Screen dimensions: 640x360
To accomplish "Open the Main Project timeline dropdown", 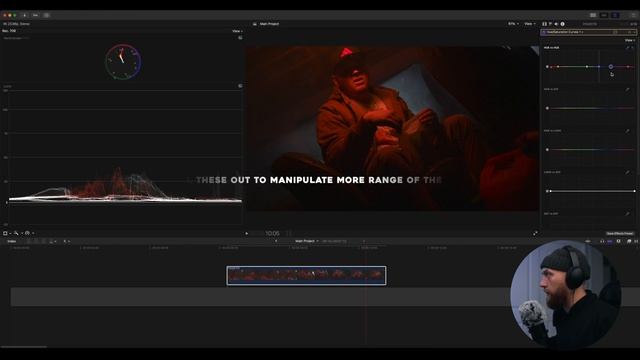I will pyautogui.click(x=307, y=241).
